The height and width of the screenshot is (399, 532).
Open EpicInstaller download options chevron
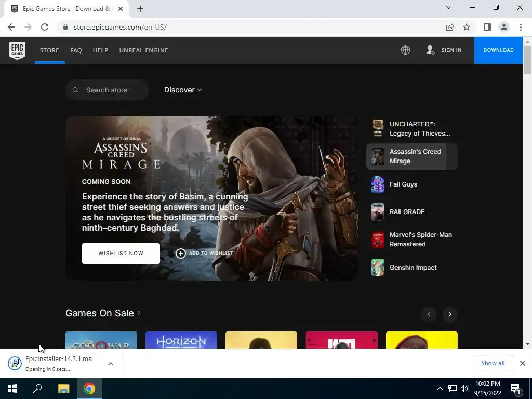pyautogui.click(x=110, y=363)
